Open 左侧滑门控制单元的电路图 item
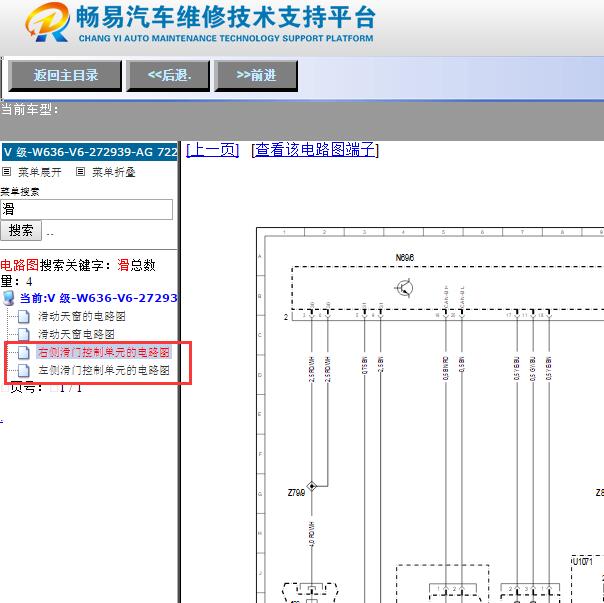The width and height of the screenshot is (604, 603). coord(104,370)
